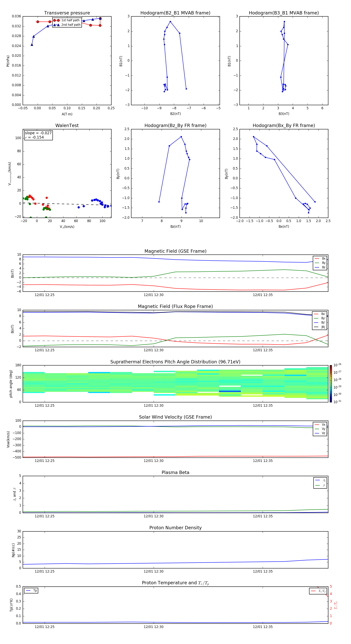Click the 'Bz' legend entry in GSE magnetic field

320,267
